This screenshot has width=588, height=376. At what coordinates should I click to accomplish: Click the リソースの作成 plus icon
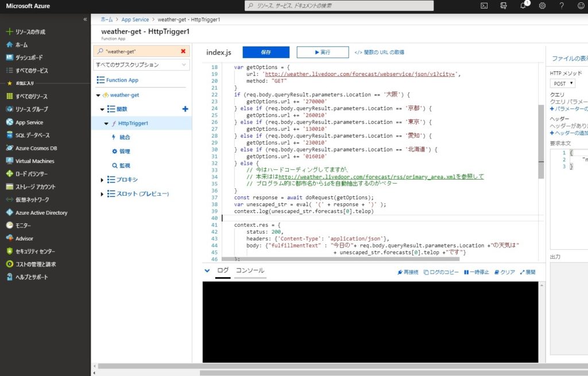(x=9, y=32)
